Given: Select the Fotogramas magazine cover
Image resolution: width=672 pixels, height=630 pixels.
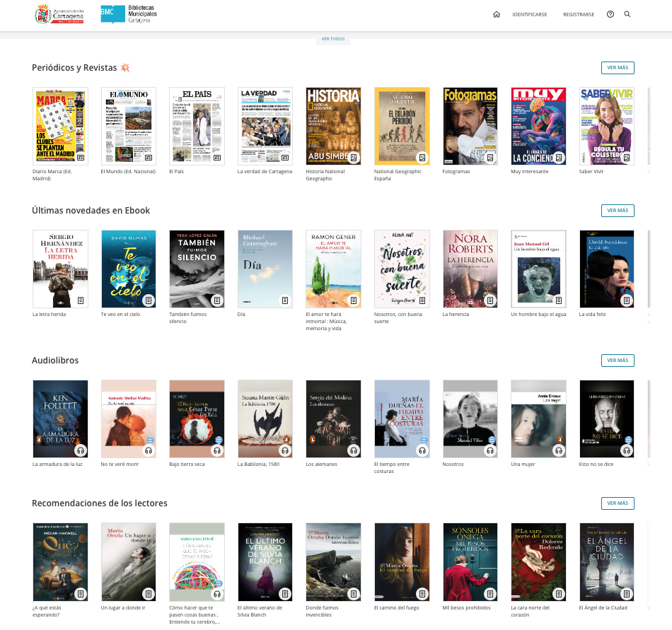Looking at the screenshot, I should coord(470,126).
